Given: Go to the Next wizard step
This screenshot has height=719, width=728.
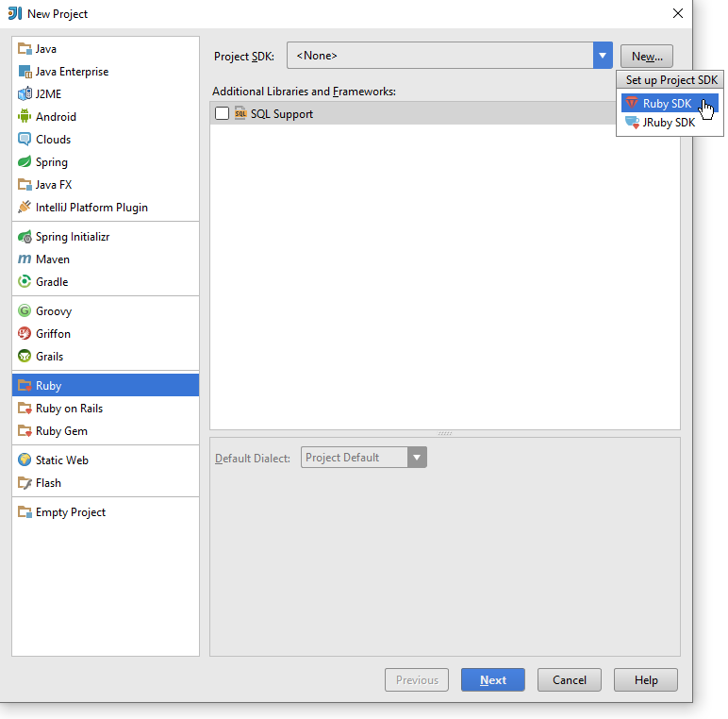Looking at the screenshot, I should pos(493,680).
